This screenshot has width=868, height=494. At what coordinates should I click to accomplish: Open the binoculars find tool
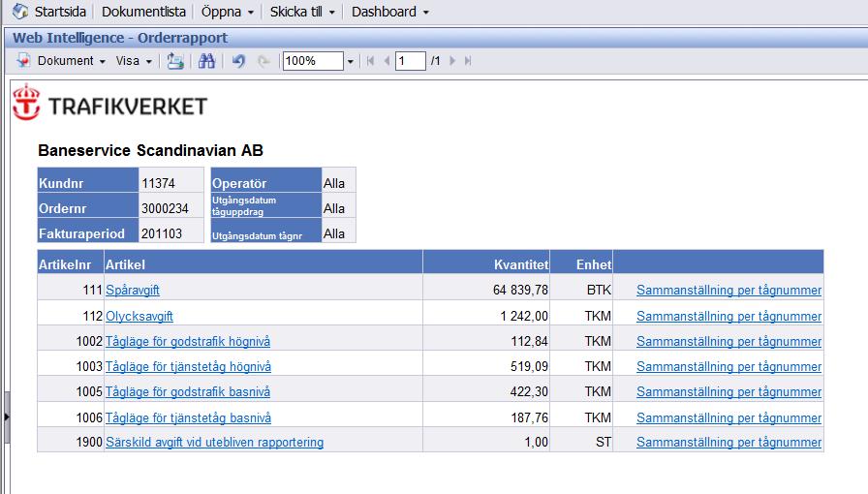(206, 61)
